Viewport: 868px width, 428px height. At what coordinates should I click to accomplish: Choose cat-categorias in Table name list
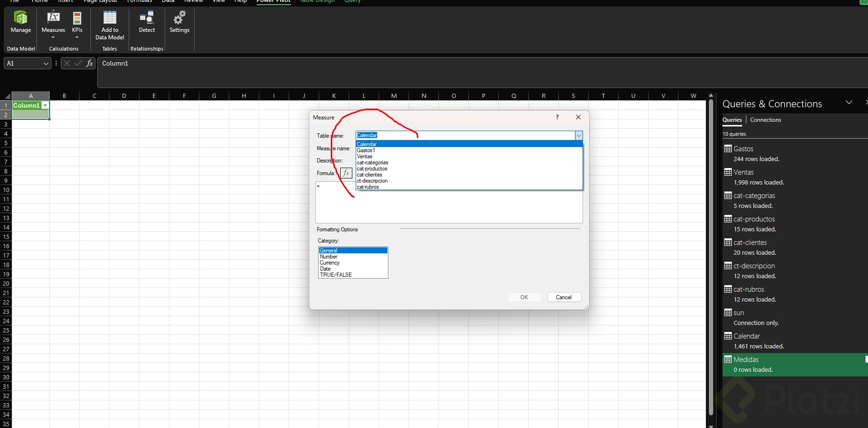click(469, 162)
